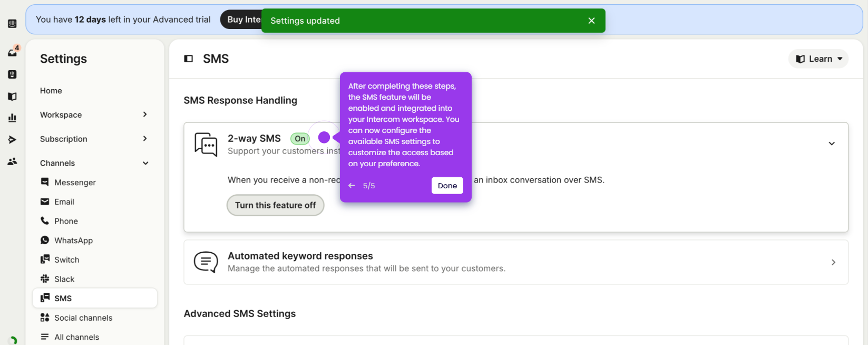Open Automated keyword responses arrow
The width and height of the screenshot is (868, 345).
pyautogui.click(x=833, y=262)
